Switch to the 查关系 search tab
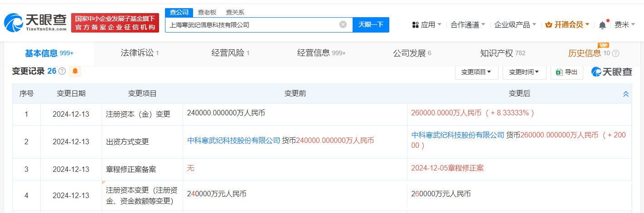The width and height of the screenshot is (644, 213). 235,12
